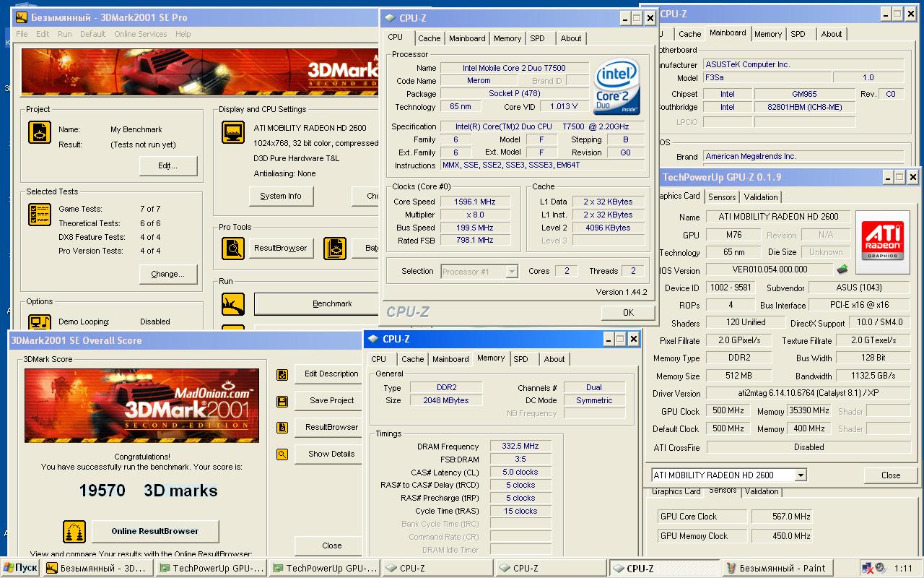924x578 pixels.
Task: Click the CPU-Z title bar icon of memory window
Action: click(373, 339)
